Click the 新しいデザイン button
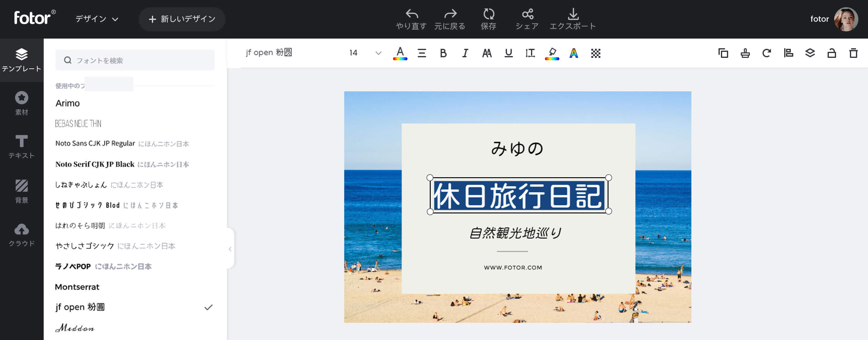 point(182,19)
